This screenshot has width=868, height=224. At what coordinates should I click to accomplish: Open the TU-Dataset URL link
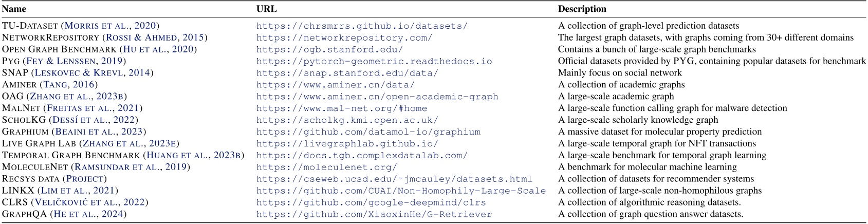coord(362,26)
